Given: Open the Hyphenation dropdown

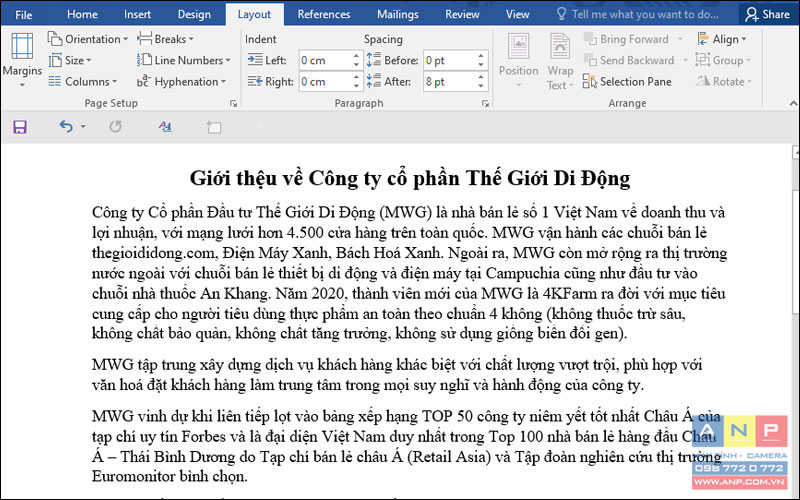Looking at the screenshot, I should point(181,82).
